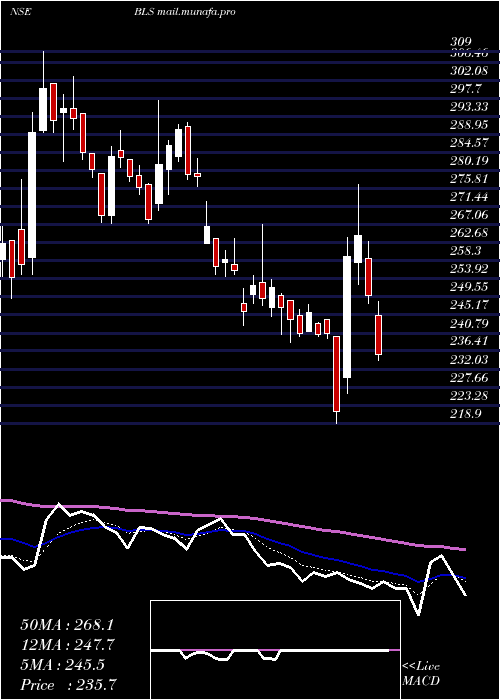Click the 284.57 price level label
Screen dimensions: 500x700
(469, 142)
